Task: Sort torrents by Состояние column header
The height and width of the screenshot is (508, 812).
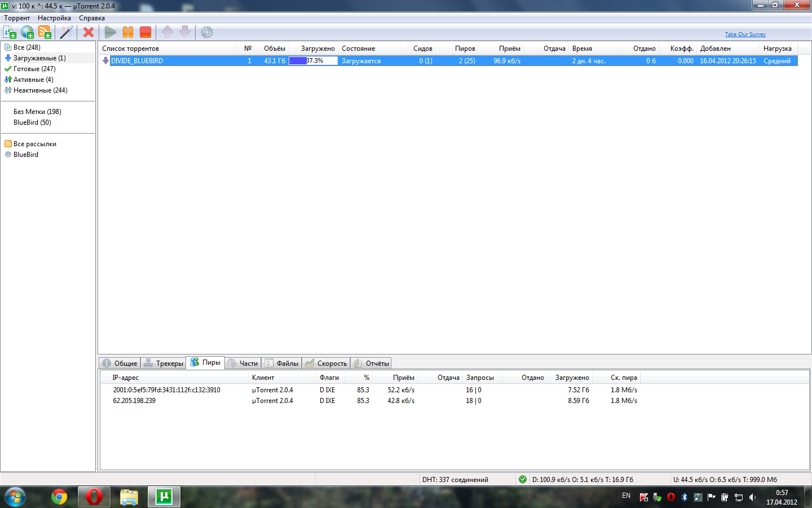Action: click(369, 49)
